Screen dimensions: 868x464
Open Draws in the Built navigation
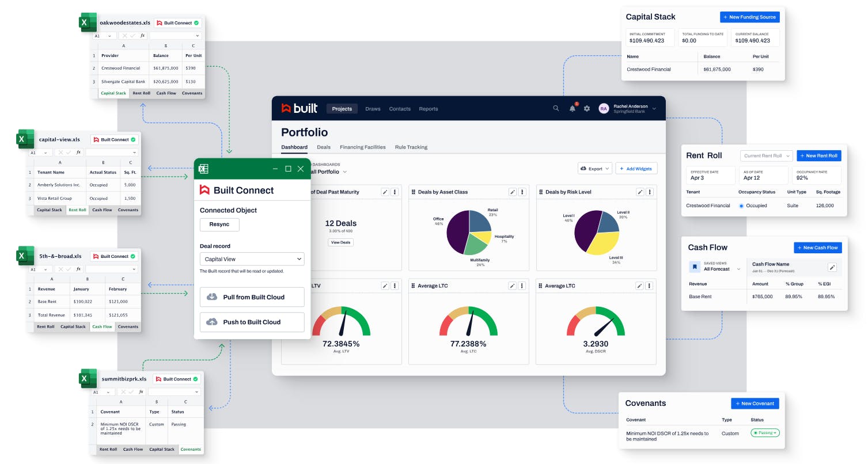click(x=373, y=109)
